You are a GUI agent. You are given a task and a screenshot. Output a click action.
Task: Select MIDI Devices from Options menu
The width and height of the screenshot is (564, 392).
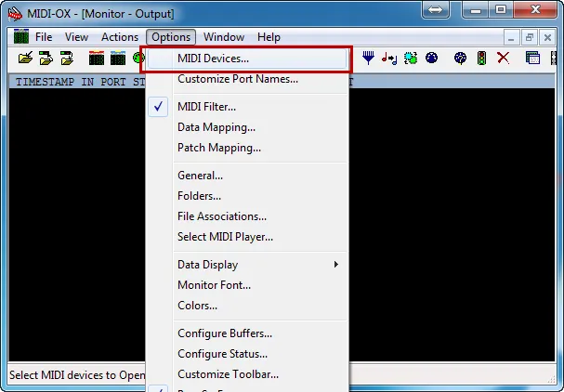point(213,59)
